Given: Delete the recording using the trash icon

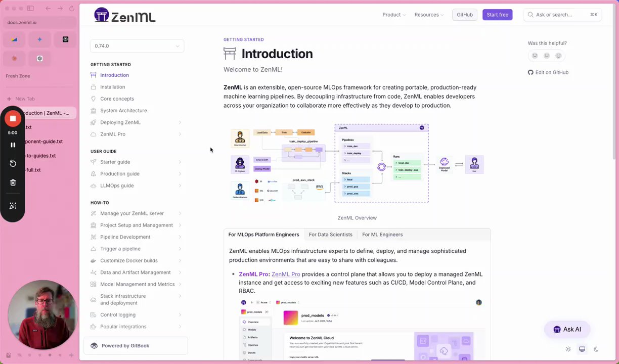Looking at the screenshot, I should [x=13, y=183].
